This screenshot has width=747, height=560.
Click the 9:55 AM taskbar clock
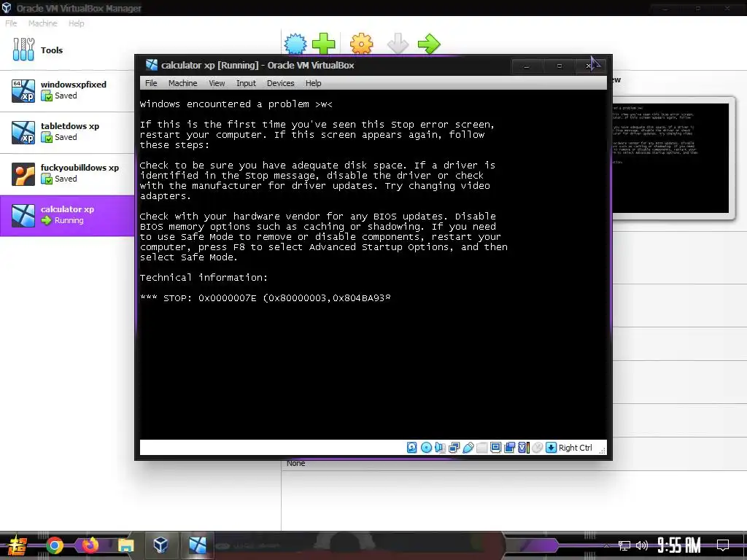click(x=679, y=545)
